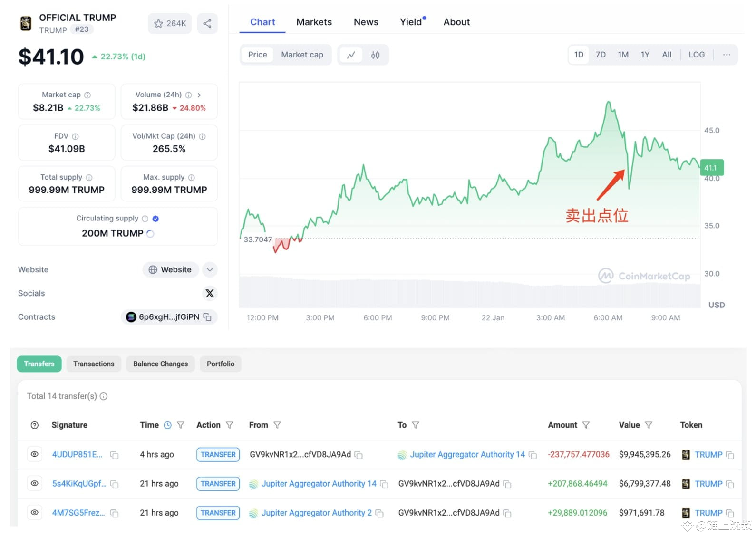Toggle LOG scale on chart
This screenshot has width=756, height=536.
[x=697, y=55]
